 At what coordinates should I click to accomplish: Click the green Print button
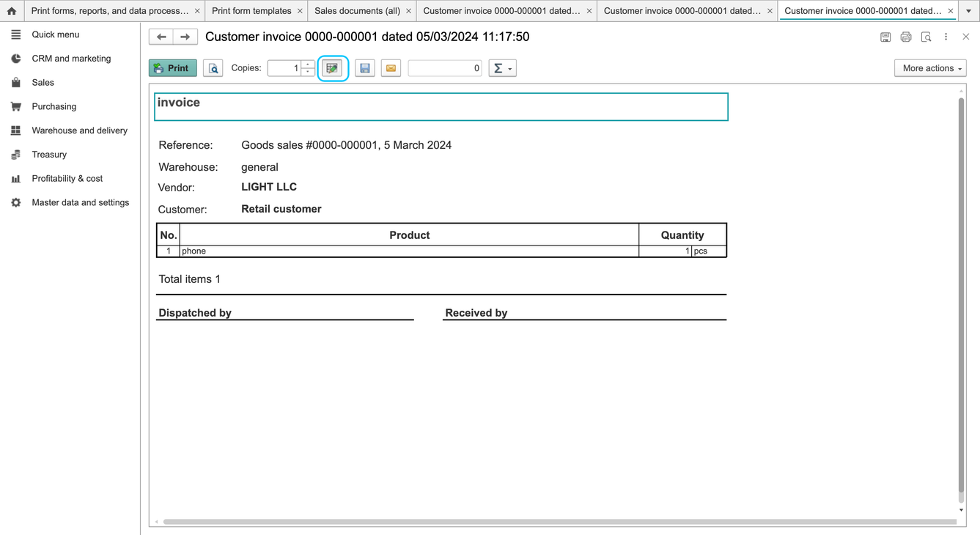point(173,68)
